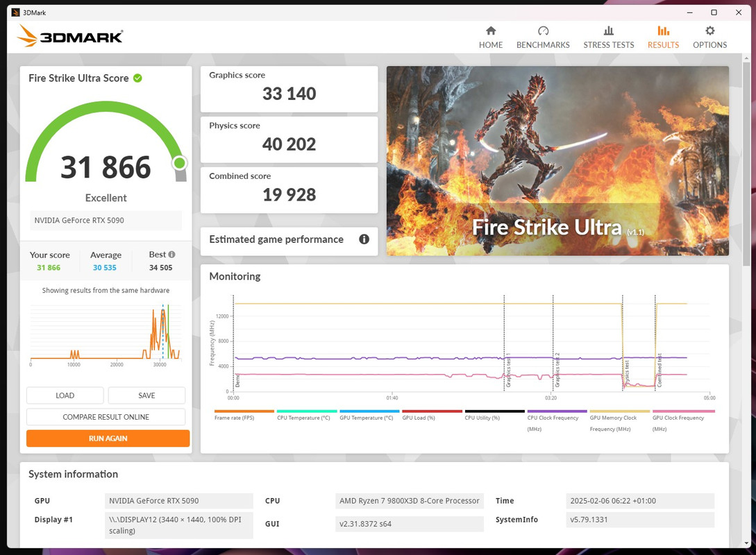The image size is (756, 555).
Task: Open the Home tab
Action: pyautogui.click(x=490, y=37)
